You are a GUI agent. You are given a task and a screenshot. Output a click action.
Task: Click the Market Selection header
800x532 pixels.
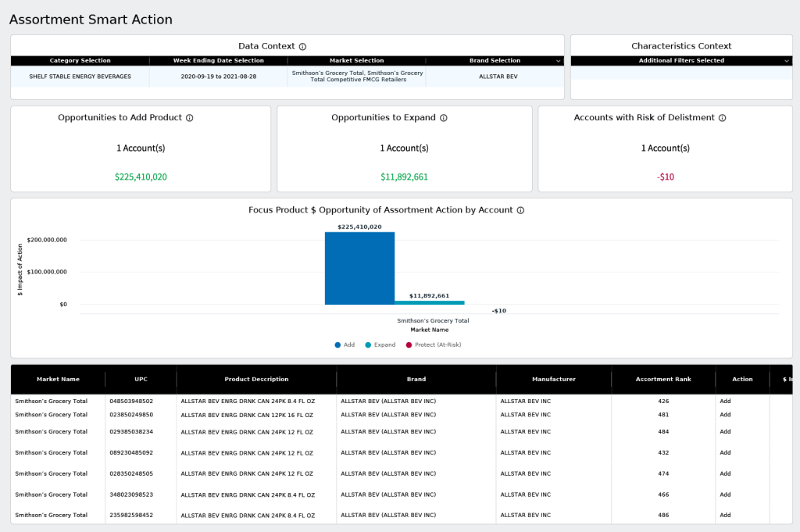coord(356,61)
